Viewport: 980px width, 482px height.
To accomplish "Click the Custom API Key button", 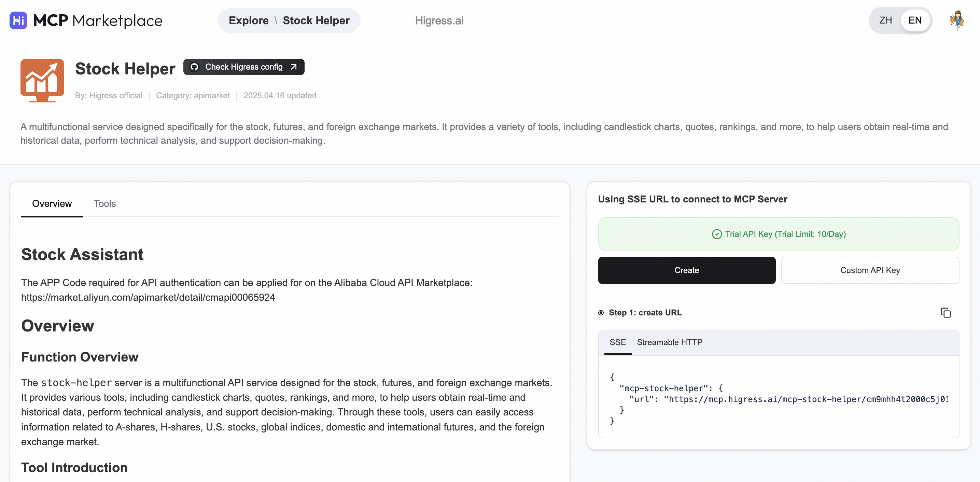I will (x=870, y=270).
